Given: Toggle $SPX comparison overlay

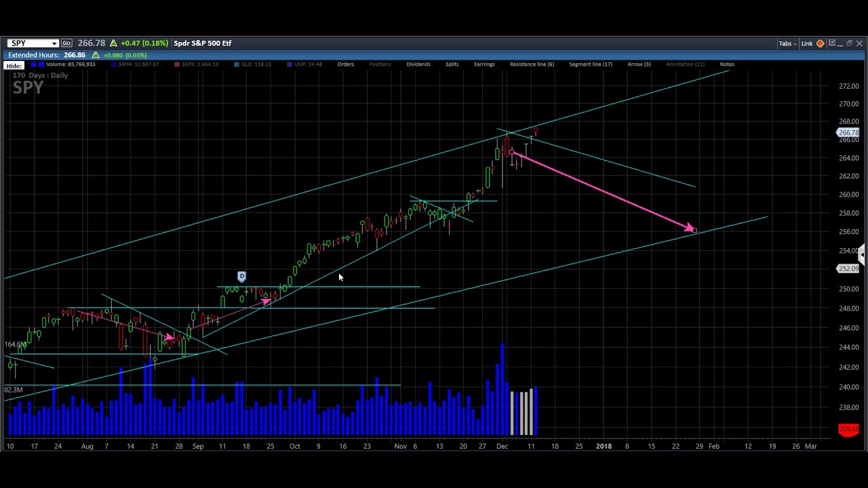Looking at the screenshot, I should tap(197, 64).
